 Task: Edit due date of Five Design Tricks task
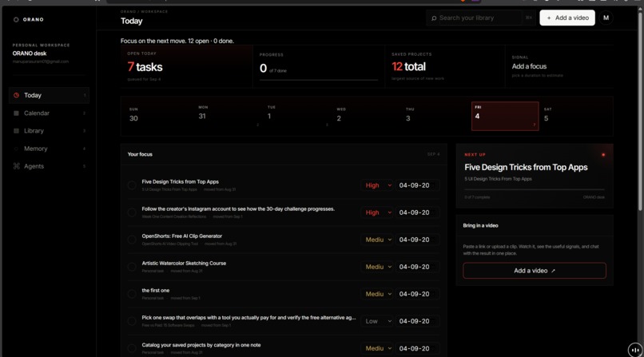tap(417, 185)
